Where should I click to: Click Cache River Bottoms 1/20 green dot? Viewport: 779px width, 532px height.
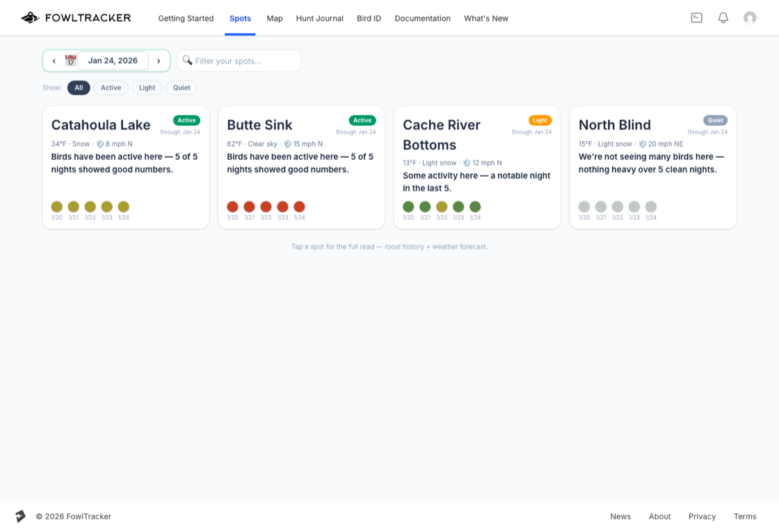click(x=408, y=207)
